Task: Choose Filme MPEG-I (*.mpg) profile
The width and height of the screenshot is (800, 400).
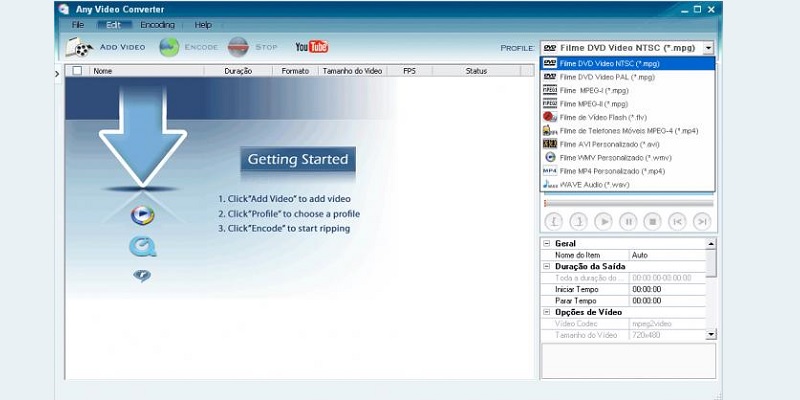Action: click(x=628, y=90)
